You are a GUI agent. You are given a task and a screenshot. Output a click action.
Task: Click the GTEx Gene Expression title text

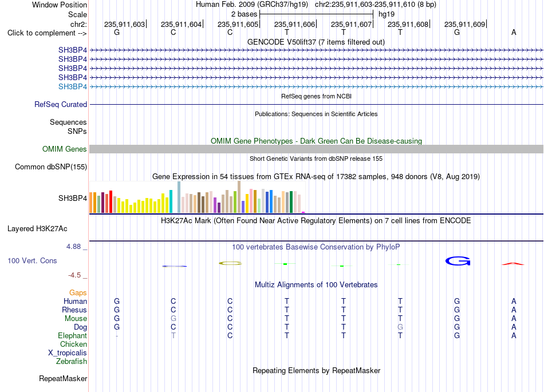tap(316, 177)
